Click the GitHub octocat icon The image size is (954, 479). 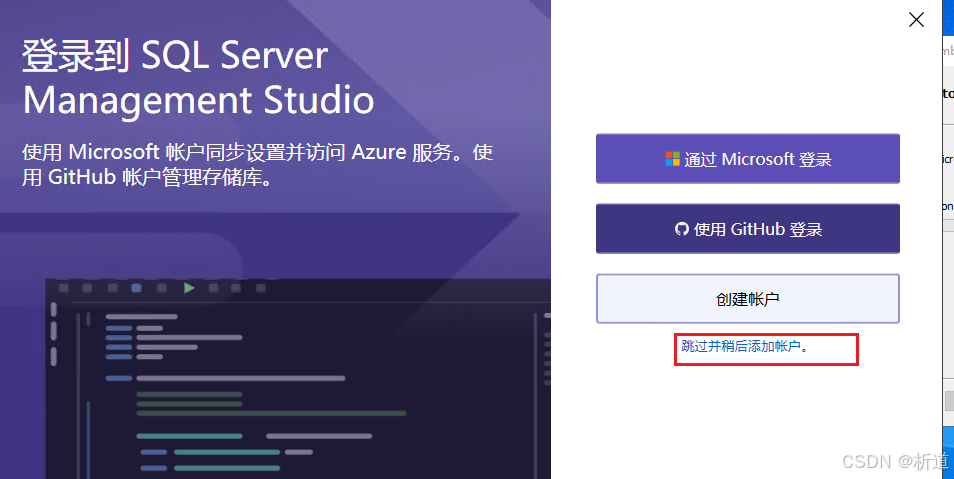pyautogui.click(x=681, y=229)
